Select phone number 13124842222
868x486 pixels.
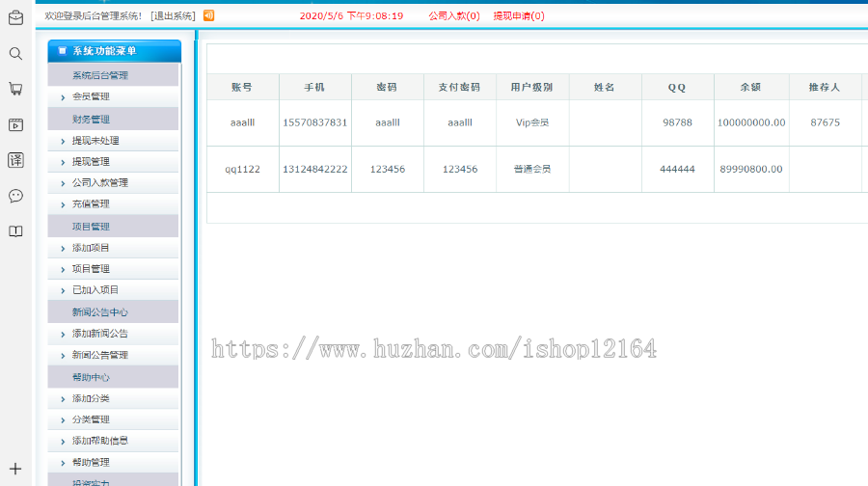[315, 170]
